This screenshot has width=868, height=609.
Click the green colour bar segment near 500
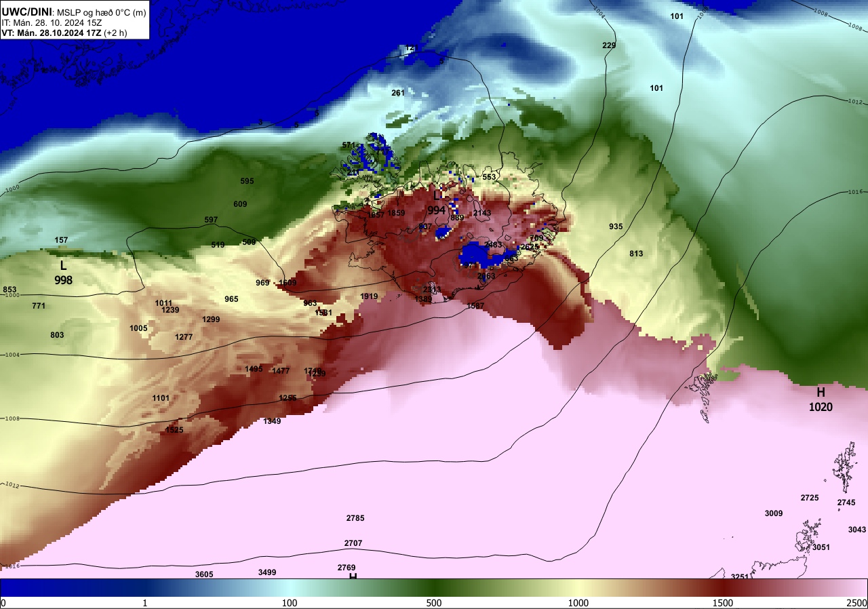pos(434,588)
